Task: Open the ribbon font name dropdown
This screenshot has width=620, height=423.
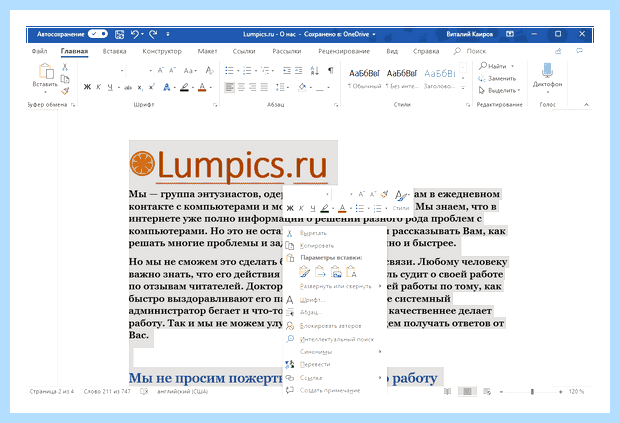Action: click(122, 71)
